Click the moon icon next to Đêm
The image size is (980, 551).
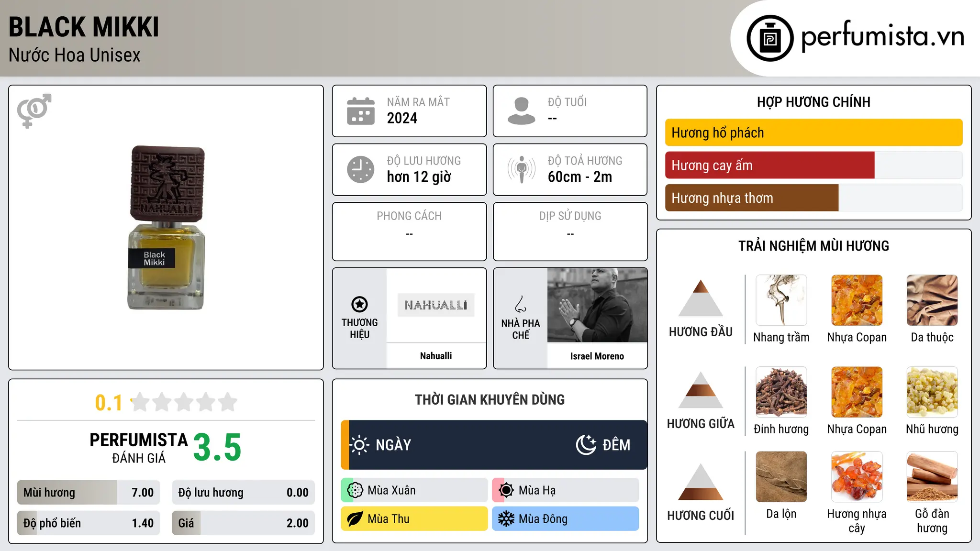point(586,445)
